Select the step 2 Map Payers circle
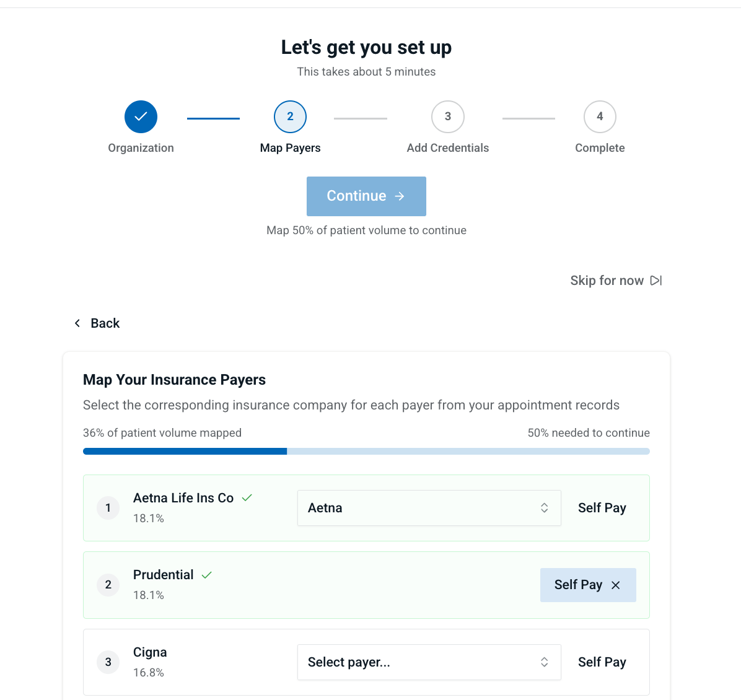The width and height of the screenshot is (741, 700). 290,116
